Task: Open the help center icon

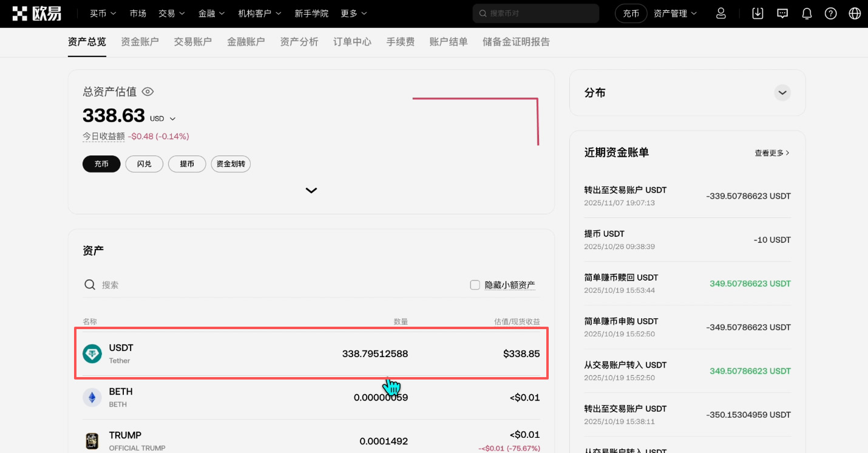Action: (x=830, y=13)
